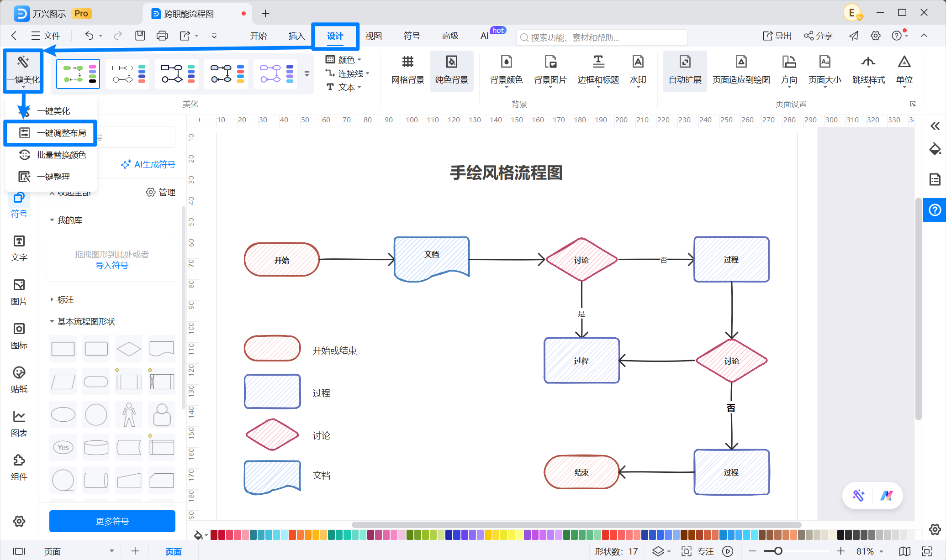Click the print icon in the toolbar
946x560 pixels.
point(162,36)
